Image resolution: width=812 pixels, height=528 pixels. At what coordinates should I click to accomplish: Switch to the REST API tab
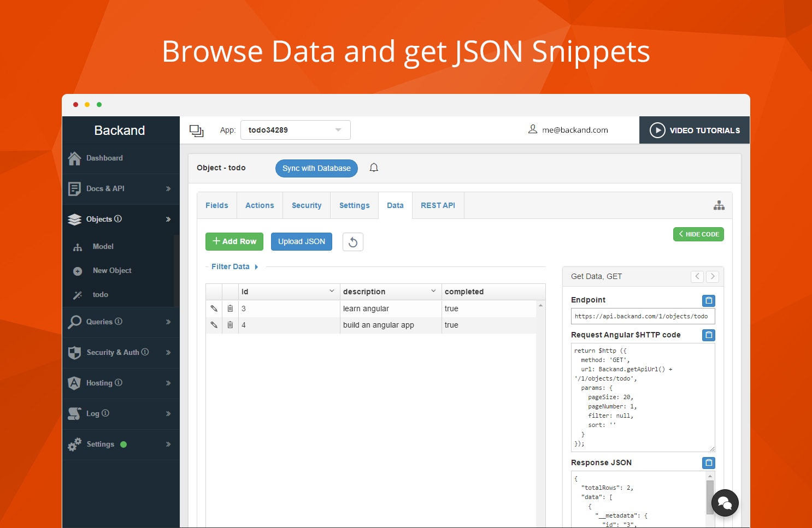[x=438, y=205]
